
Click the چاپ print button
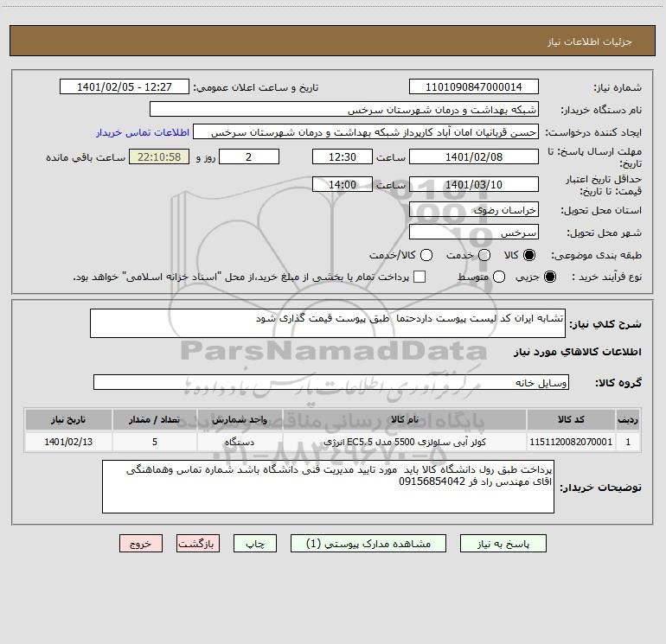255,544
